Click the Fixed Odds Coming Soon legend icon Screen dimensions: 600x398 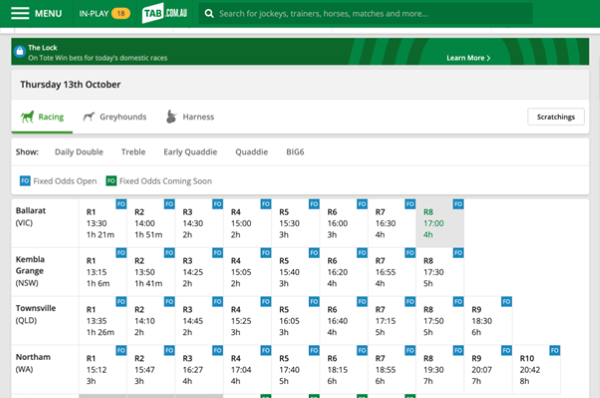click(x=111, y=181)
